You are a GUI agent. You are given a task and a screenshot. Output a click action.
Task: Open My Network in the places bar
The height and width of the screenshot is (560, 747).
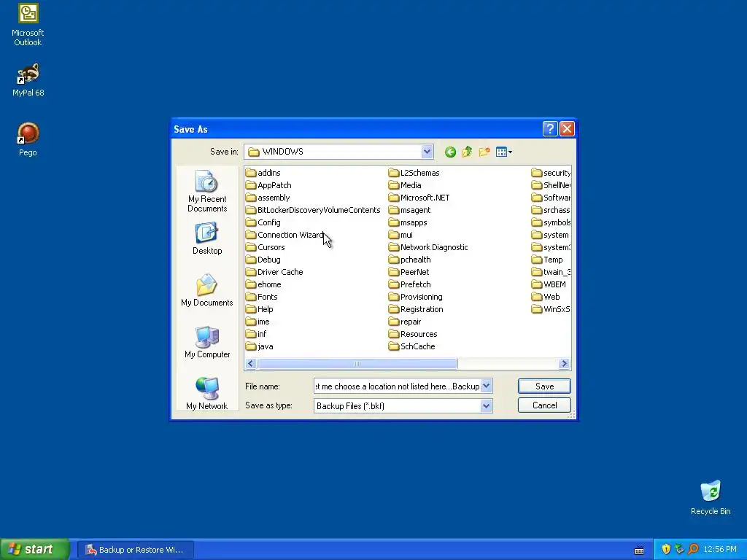pyautogui.click(x=206, y=393)
